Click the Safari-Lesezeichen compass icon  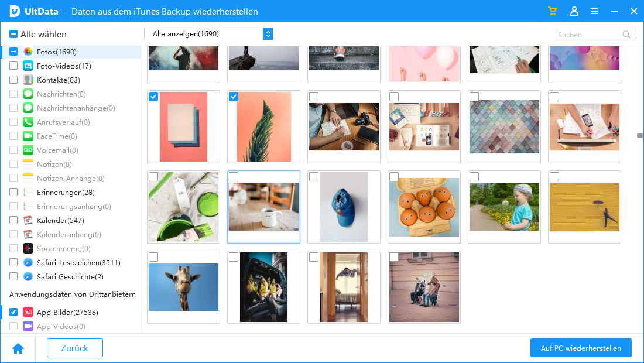(x=28, y=262)
